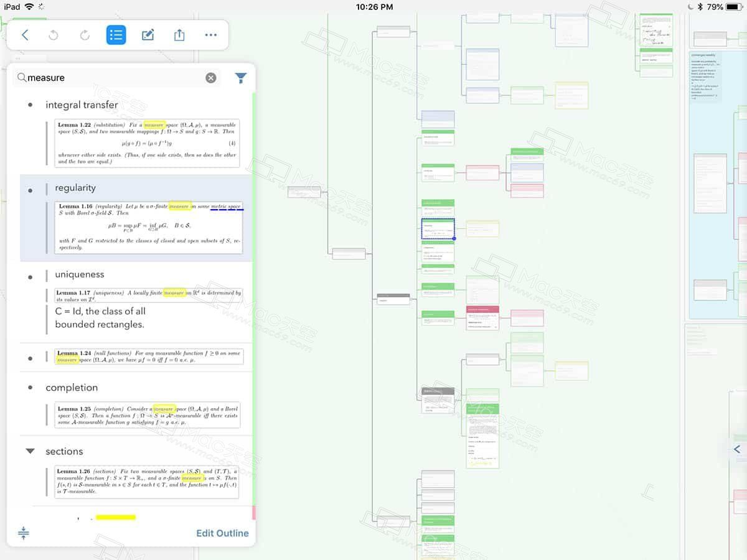Click the measure search input field
Screen dimensions: 747x560
[117, 78]
